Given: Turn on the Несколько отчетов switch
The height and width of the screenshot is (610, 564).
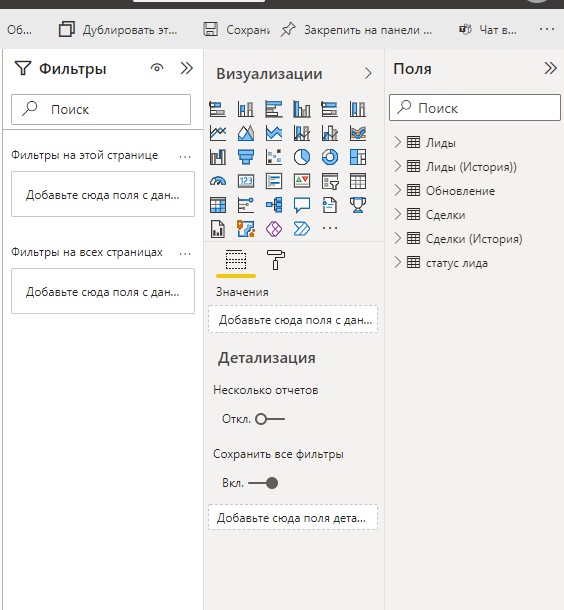Looking at the screenshot, I should [x=270, y=419].
